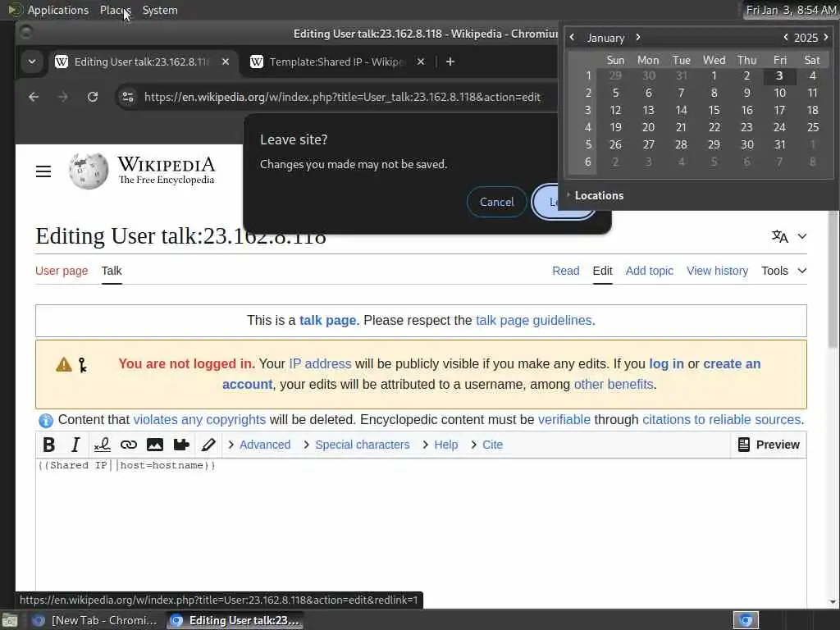Expand the Locations section in calendar
This screenshot has width=840, height=630.
coord(596,195)
